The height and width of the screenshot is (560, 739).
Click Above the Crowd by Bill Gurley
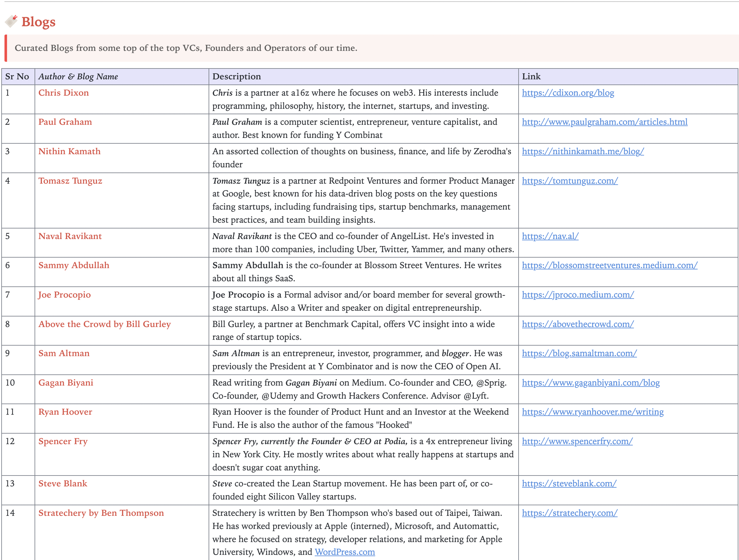[104, 324]
